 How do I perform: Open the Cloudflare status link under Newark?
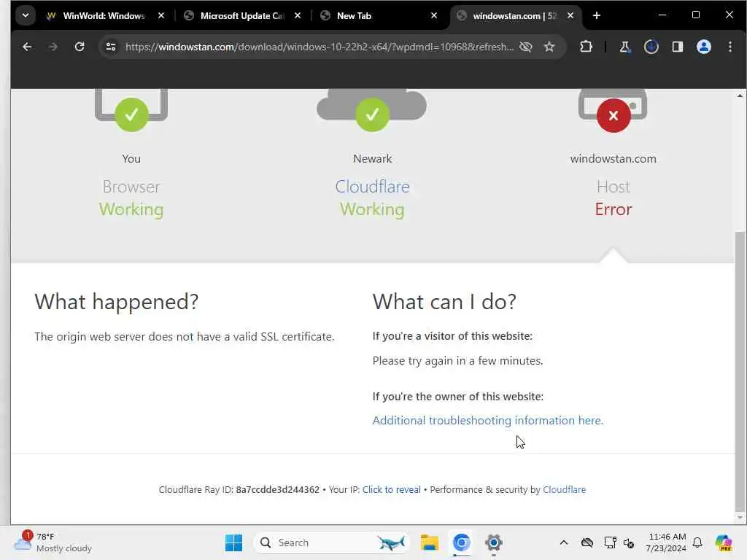372,187
